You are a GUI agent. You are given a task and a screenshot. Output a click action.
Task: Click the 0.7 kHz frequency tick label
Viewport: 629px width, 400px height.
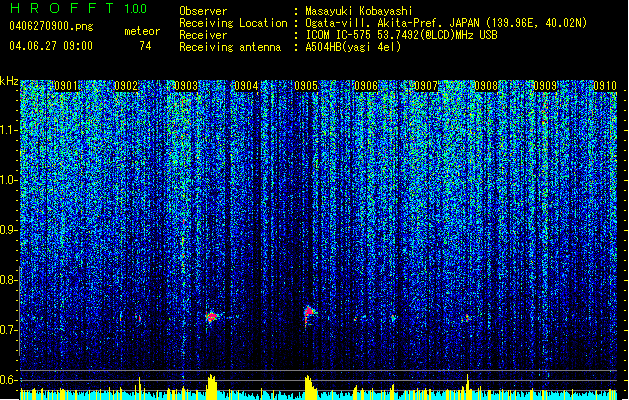(8, 330)
